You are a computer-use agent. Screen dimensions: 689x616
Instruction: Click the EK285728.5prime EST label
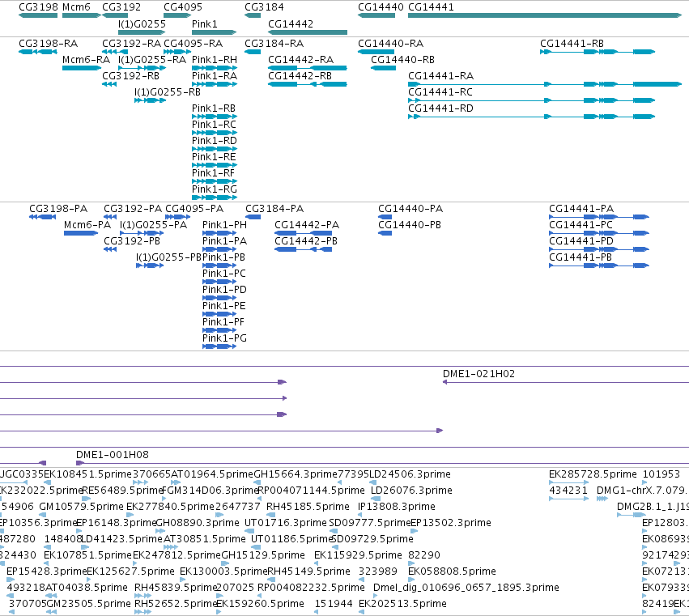point(593,474)
